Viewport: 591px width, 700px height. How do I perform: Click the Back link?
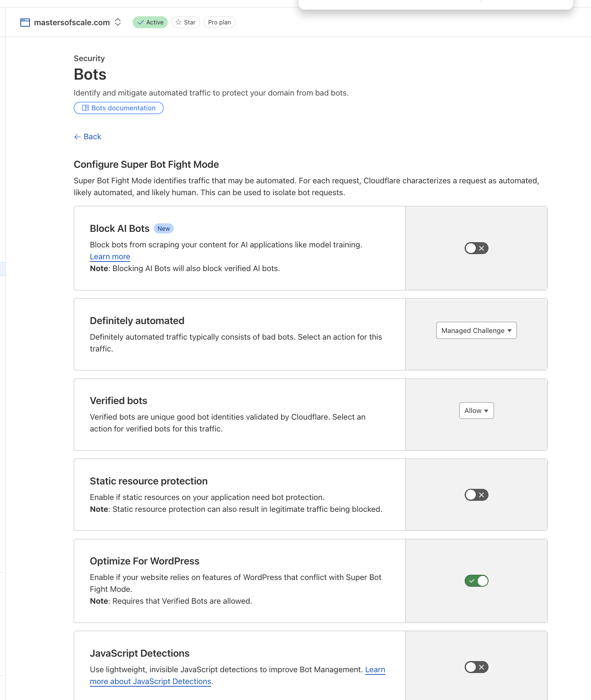(91, 137)
